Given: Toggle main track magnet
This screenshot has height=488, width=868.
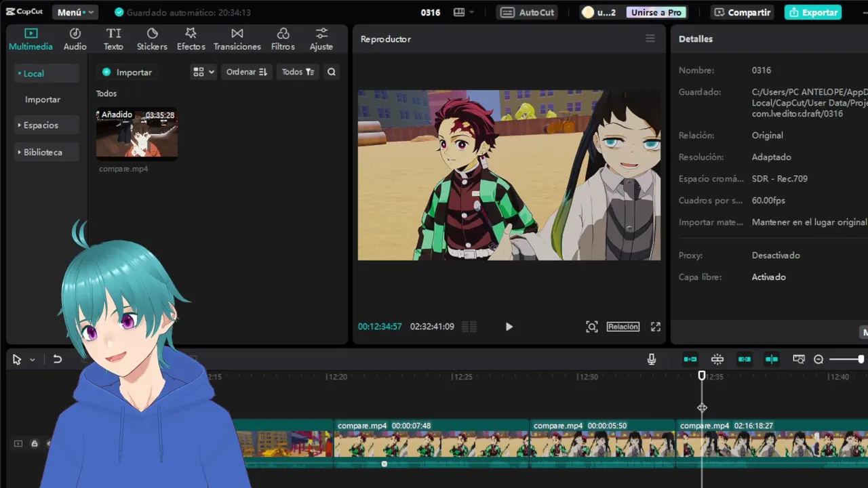Looking at the screenshot, I should [x=690, y=359].
